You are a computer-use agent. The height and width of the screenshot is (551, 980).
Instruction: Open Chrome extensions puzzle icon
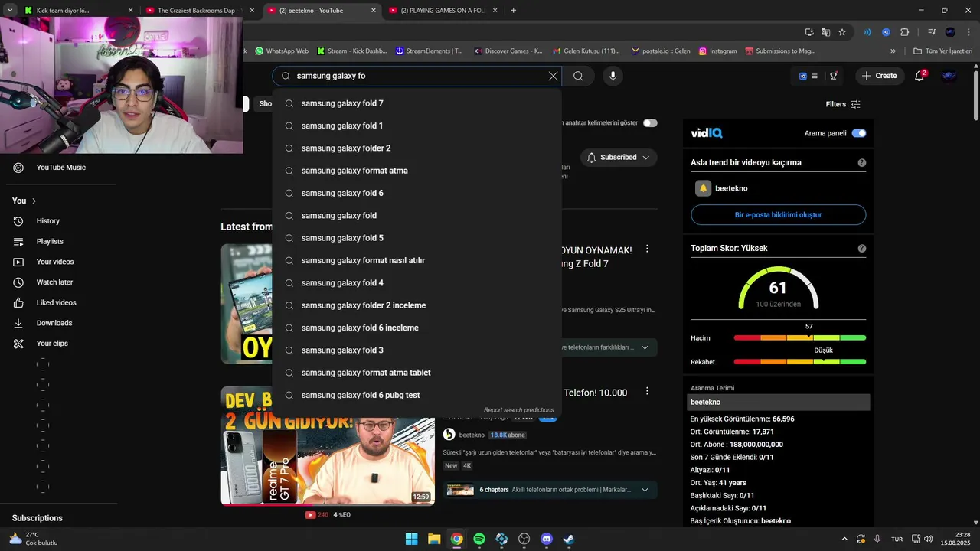(904, 32)
